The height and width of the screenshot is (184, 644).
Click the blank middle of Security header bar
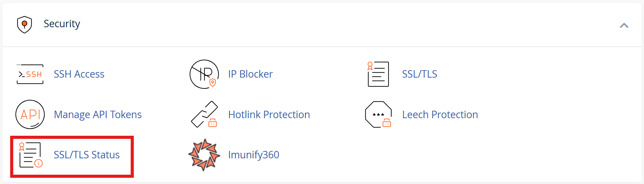coord(322,25)
